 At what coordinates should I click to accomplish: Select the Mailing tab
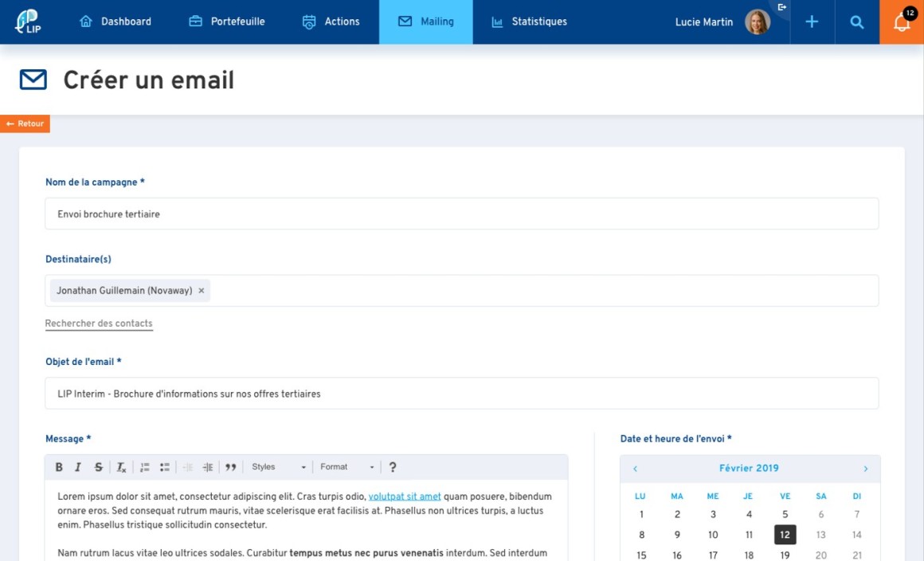425,22
